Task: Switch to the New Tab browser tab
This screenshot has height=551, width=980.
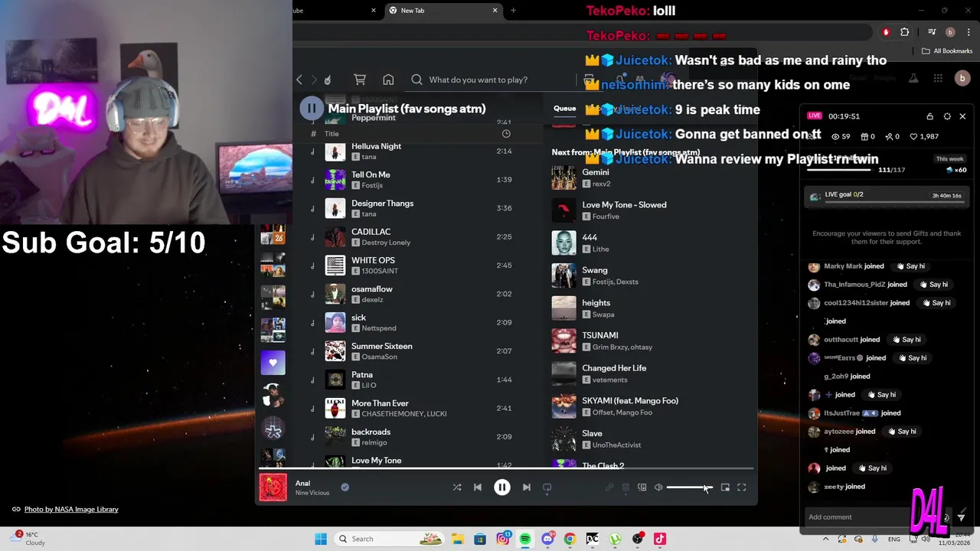Action: click(444, 11)
